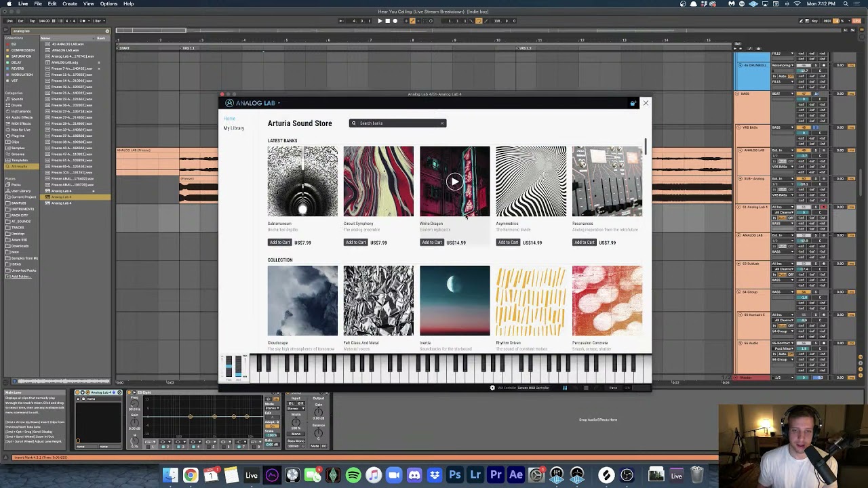868x488 pixels.
Task: Open the Create menu
Action: click(70, 4)
